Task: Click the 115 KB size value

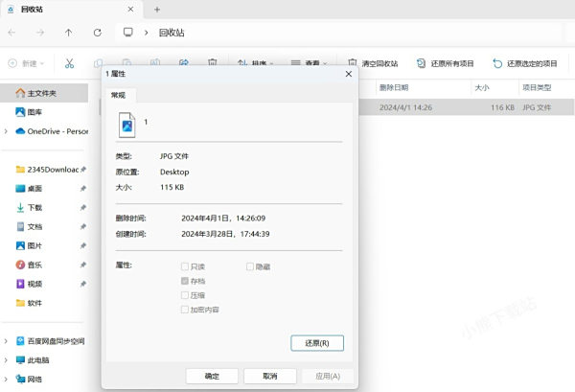Action: click(x=172, y=188)
